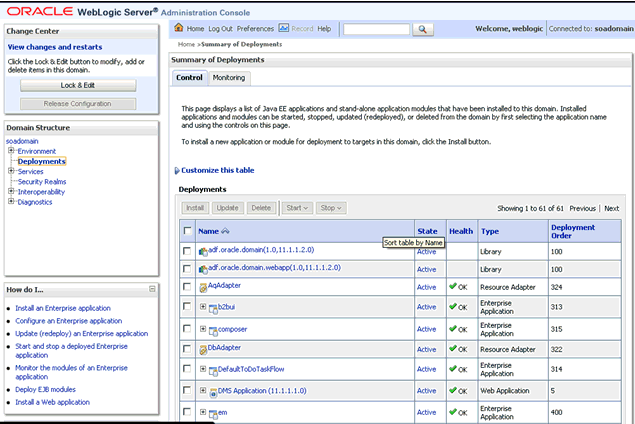Image resolution: width=635 pixels, height=424 pixels.
Task: Click Next pagination link
Action: tap(612, 208)
